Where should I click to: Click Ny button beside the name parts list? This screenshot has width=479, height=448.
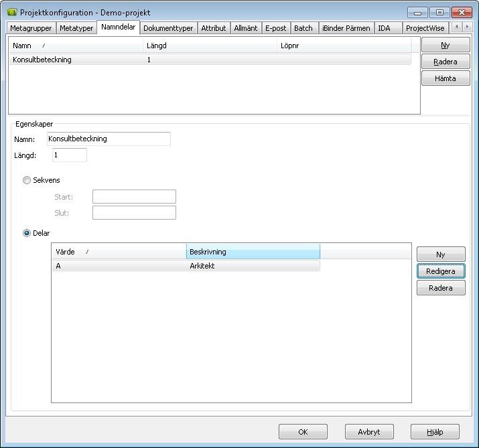(446, 45)
